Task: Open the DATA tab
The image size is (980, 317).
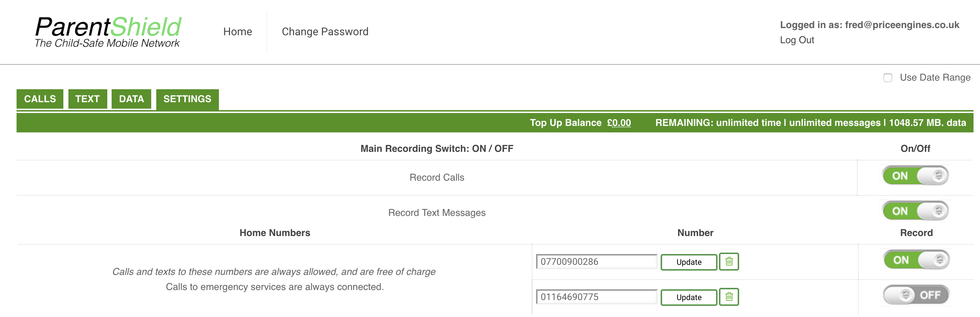Action: pyautogui.click(x=131, y=99)
